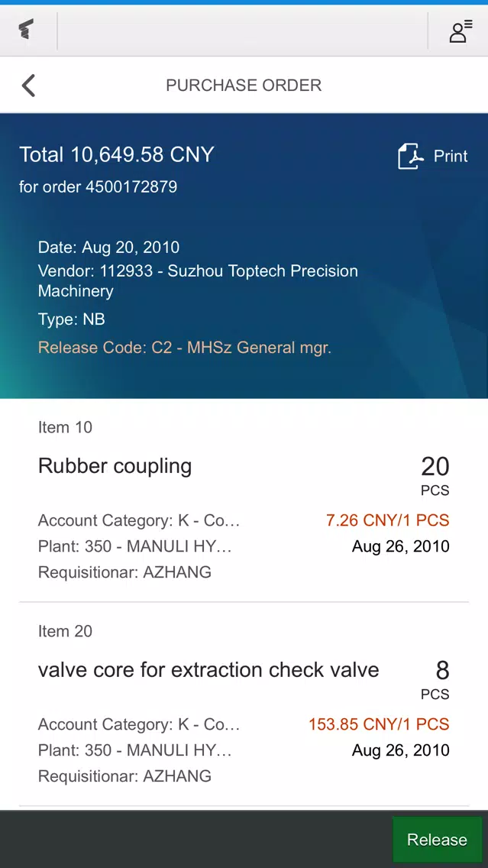Click the PDF print document icon
The image size is (488, 868).
[x=411, y=156]
